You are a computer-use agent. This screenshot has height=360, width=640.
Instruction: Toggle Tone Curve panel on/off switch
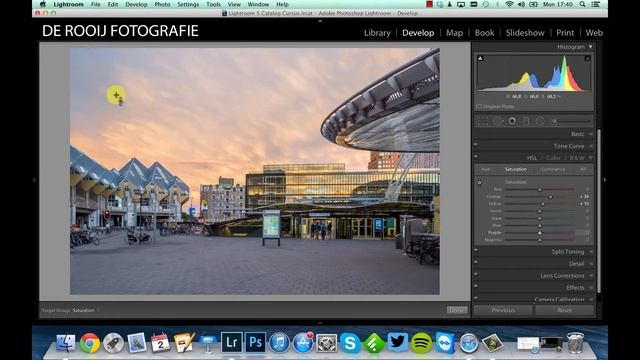click(x=476, y=144)
